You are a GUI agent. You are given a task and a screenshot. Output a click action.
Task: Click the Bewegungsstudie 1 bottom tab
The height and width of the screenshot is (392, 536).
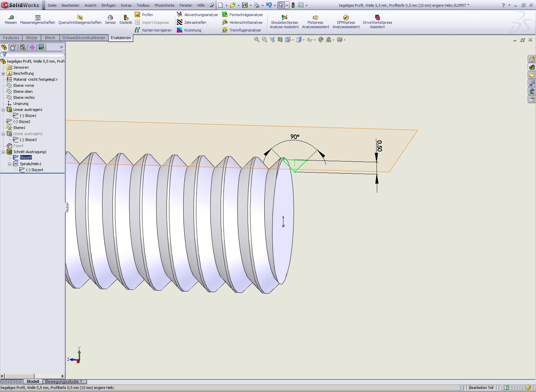[63, 382]
